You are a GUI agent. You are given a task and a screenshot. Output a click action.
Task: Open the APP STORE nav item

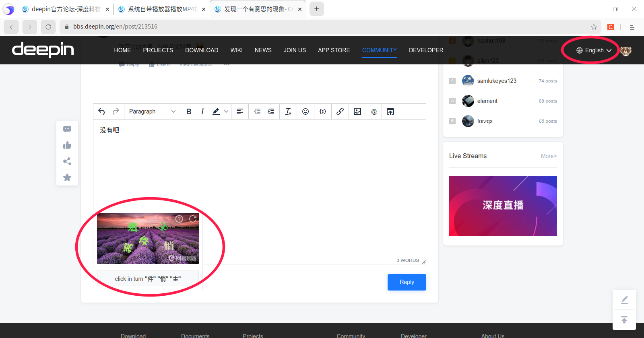pos(334,50)
